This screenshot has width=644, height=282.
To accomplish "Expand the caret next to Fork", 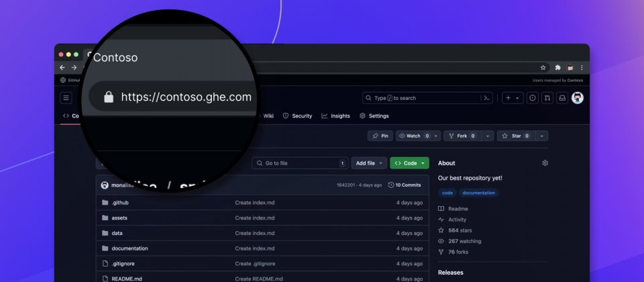I will pos(488,136).
